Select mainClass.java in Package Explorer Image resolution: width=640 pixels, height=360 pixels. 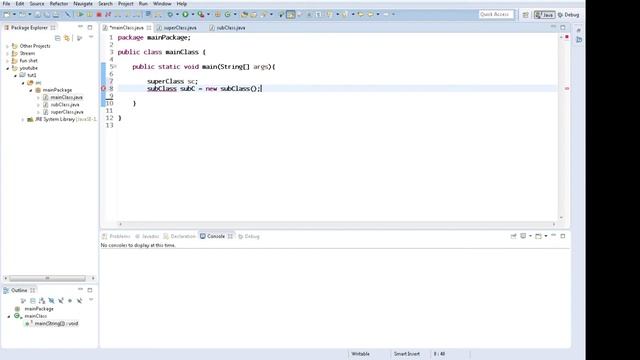tap(66, 98)
